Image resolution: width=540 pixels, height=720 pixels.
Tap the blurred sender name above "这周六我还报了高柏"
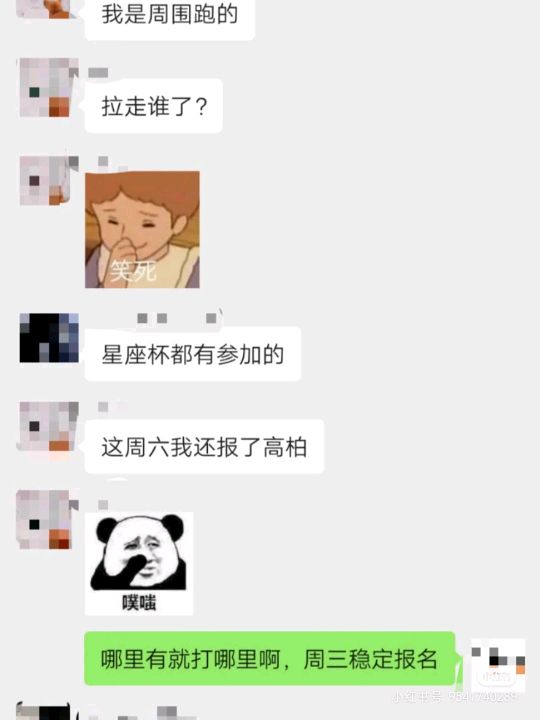(x=103, y=407)
